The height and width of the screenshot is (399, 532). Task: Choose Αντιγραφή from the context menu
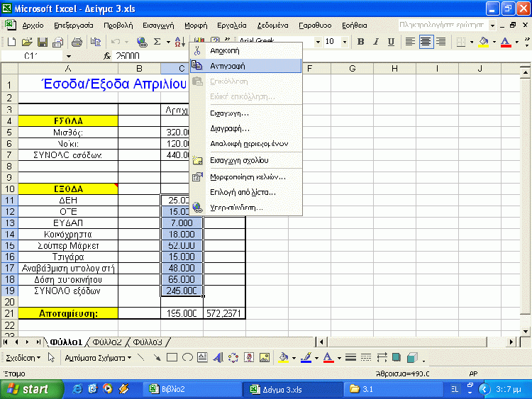pyautogui.click(x=245, y=66)
